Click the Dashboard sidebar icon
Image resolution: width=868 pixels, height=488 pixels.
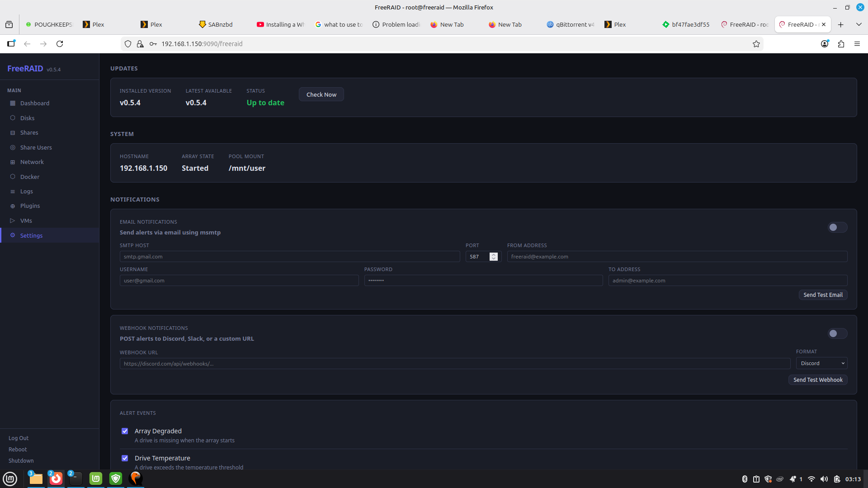coord(13,103)
